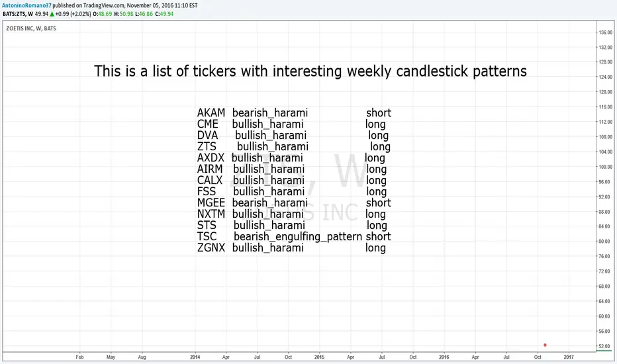Viewport: 617px width, 364px height.
Task: Click 'short' in the MGEE row
Action: click(379, 203)
